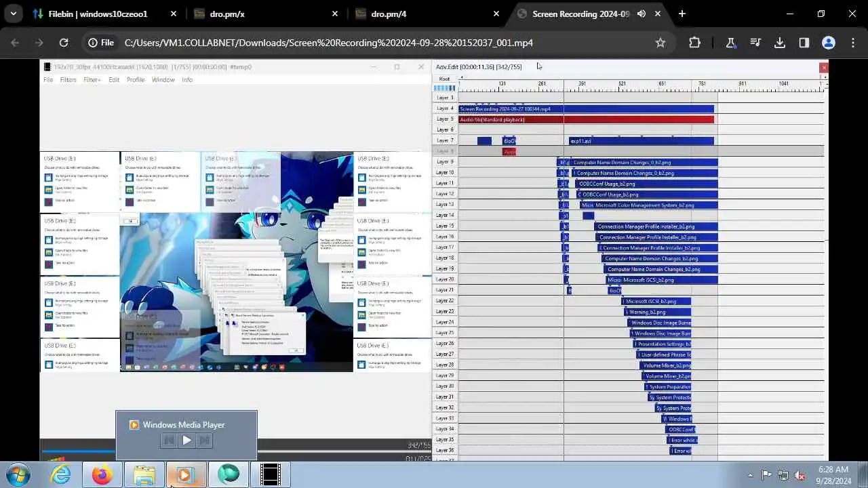This screenshot has height=488, width=868.
Task: Switch to the dro.pm/4 tab
Action: (x=427, y=14)
